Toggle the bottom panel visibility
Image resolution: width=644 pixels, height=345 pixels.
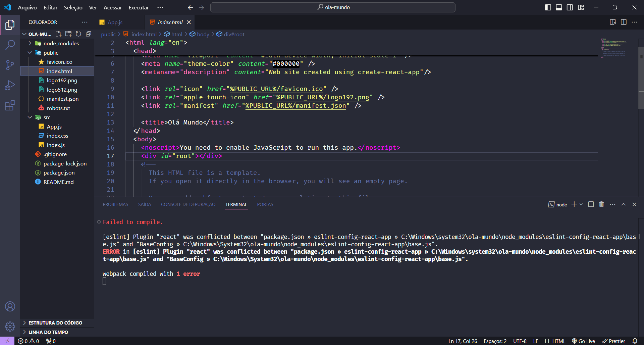coord(559,7)
